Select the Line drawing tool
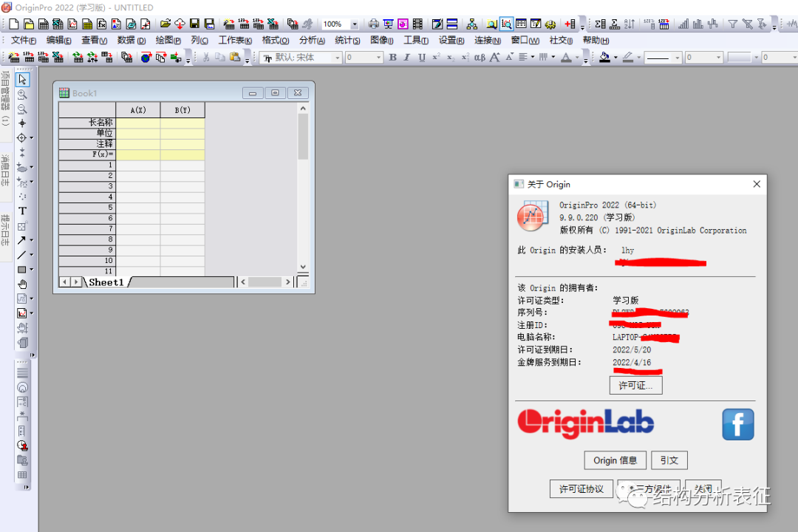The image size is (798, 532). [x=22, y=255]
